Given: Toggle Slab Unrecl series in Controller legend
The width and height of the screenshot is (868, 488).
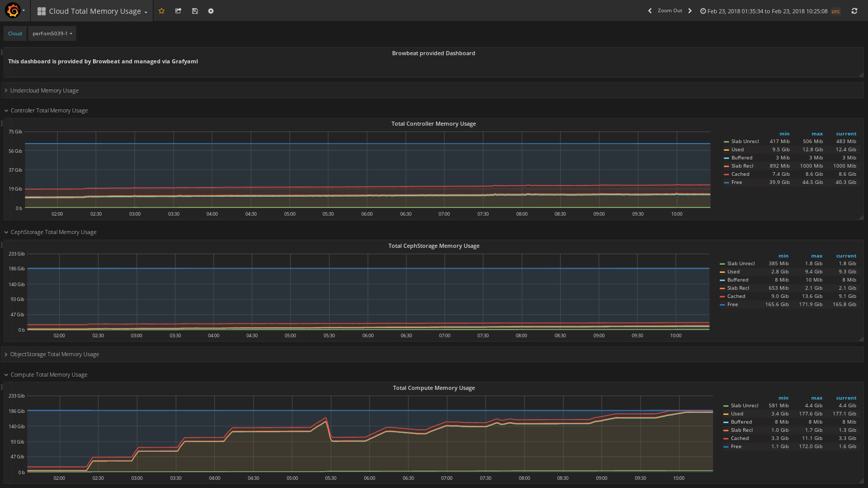Looking at the screenshot, I should point(745,142).
